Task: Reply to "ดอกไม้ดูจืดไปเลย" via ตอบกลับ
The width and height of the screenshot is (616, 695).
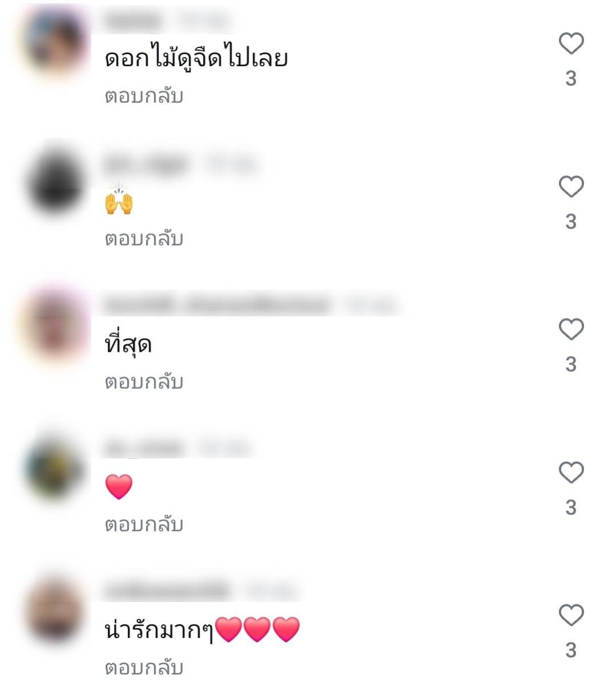Action: pos(144,96)
